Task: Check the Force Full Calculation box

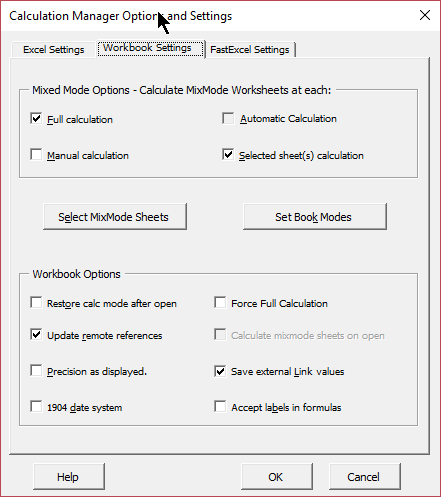Action: pyautogui.click(x=220, y=303)
